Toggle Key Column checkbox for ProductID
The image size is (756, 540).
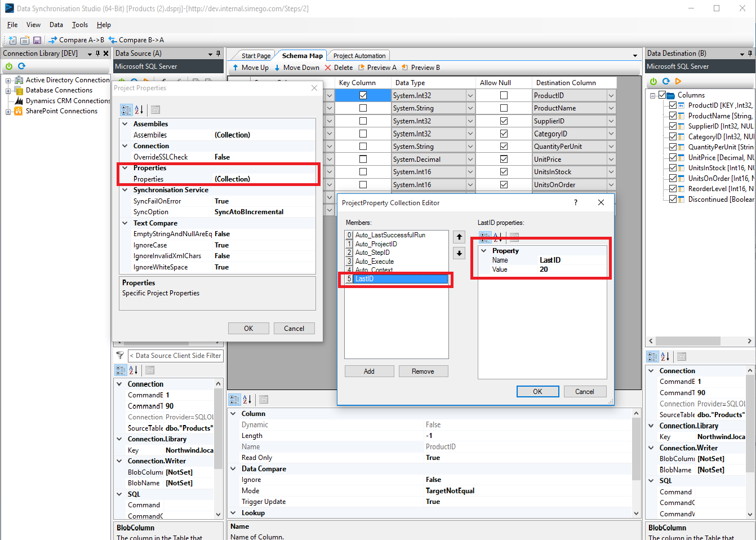363,95
